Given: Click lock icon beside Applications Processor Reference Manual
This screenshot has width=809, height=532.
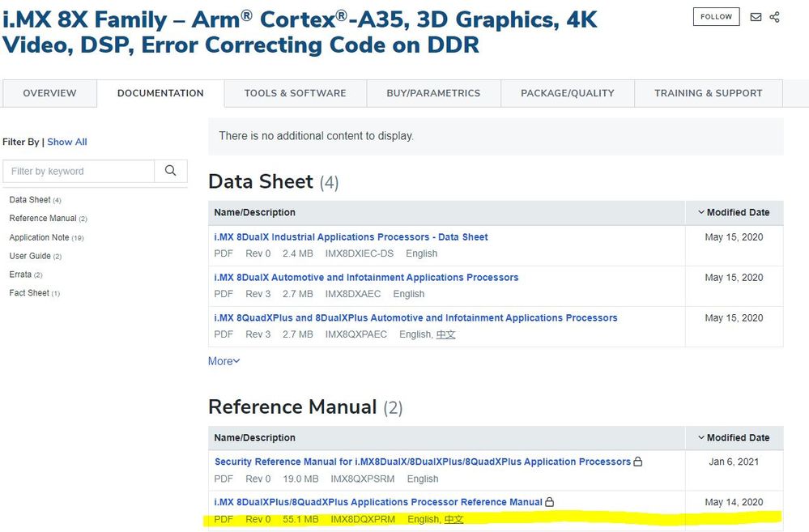Looking at the screenshot, I should tap(550, 502).
